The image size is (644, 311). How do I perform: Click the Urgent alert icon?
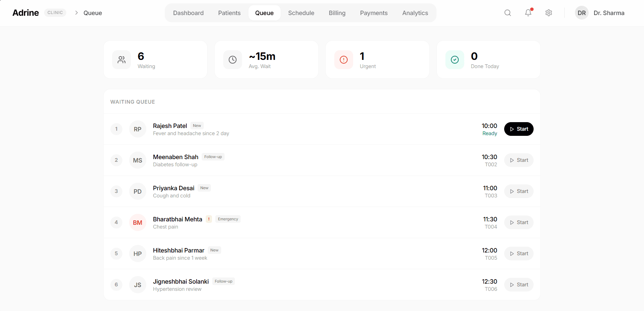(344, 60)
